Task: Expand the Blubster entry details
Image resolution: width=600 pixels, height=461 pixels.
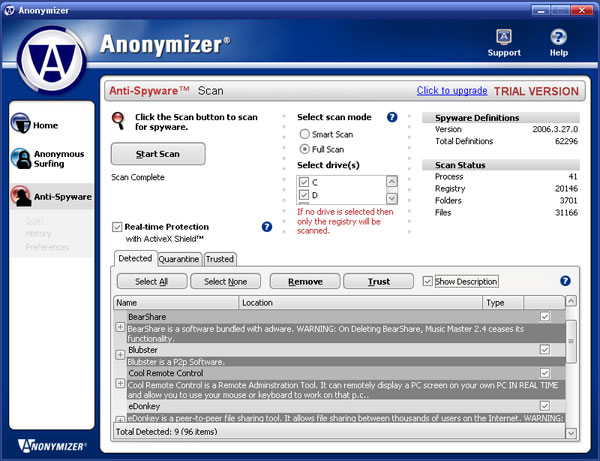Action: tap(120, 355)
